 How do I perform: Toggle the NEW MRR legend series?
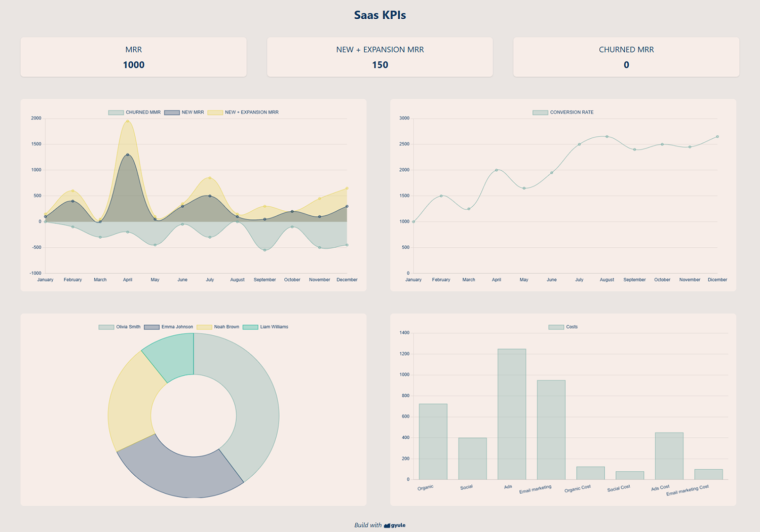184,112
